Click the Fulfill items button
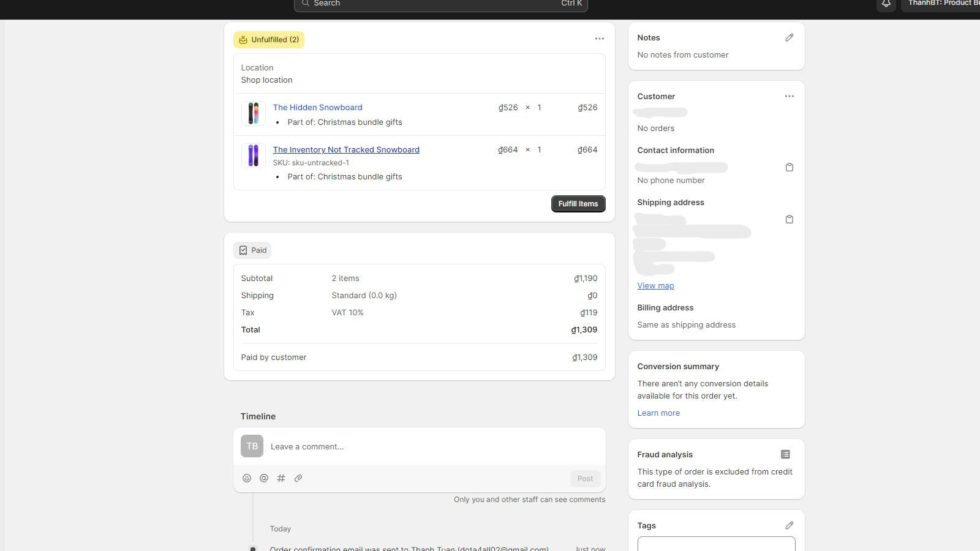The height and width of the screenshot is (551, 980). [578, 204]
